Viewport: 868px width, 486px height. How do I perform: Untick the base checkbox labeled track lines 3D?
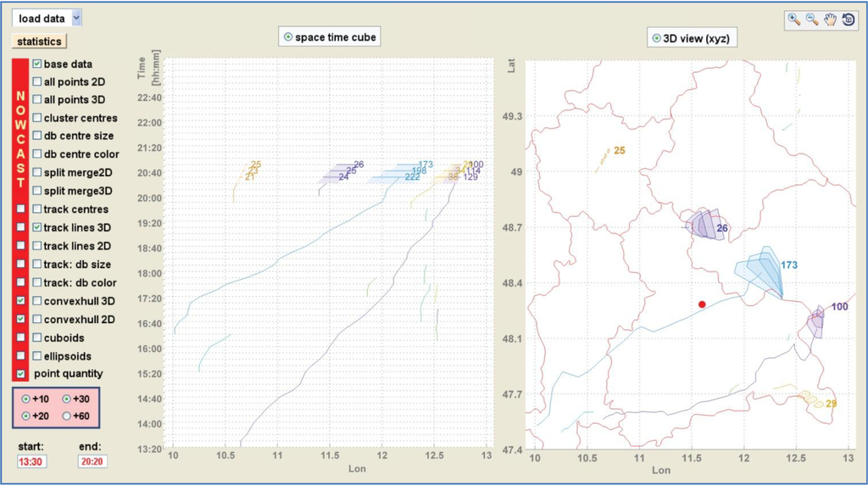37,227
